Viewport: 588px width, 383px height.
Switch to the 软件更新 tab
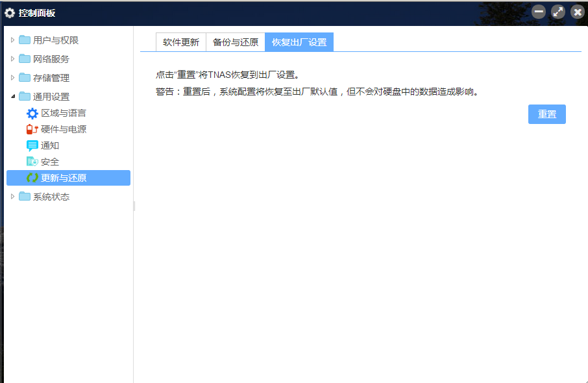[x=181, y=42]
